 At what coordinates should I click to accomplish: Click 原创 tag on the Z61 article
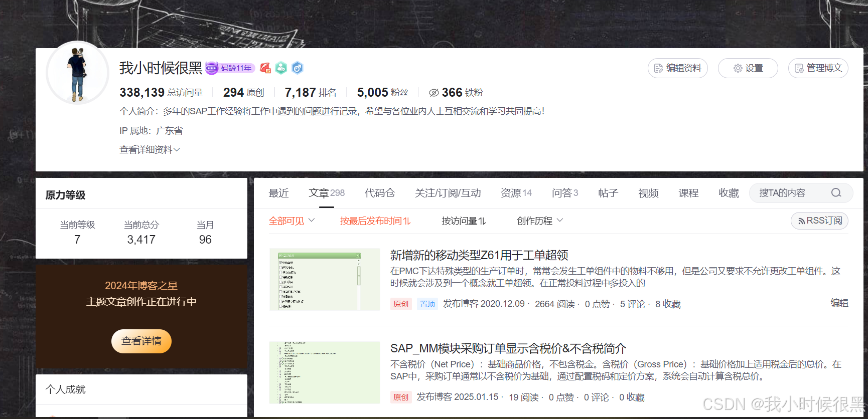point(401,304)
